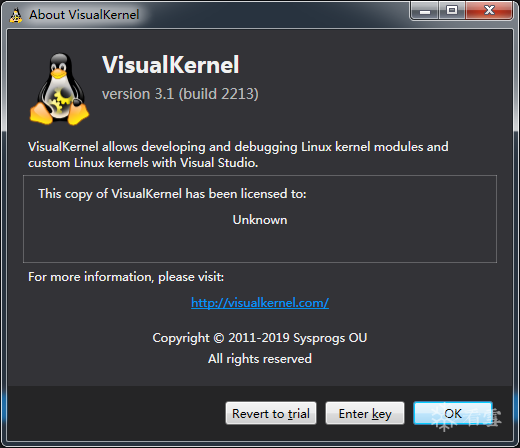Click the version 3.1 build 2213 text
The width and height of the screenshot is (520, 448).
(180, 94)
